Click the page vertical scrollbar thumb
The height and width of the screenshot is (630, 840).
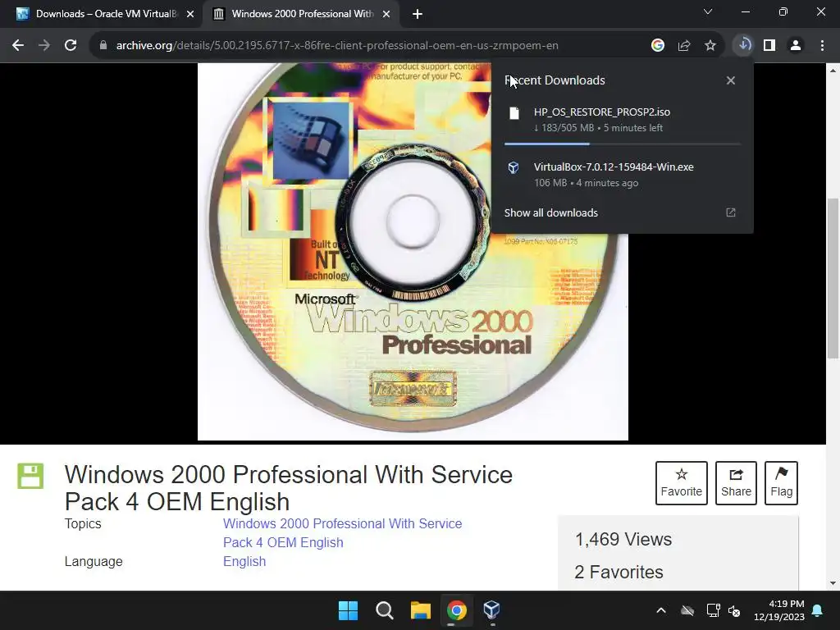[833, 279]
